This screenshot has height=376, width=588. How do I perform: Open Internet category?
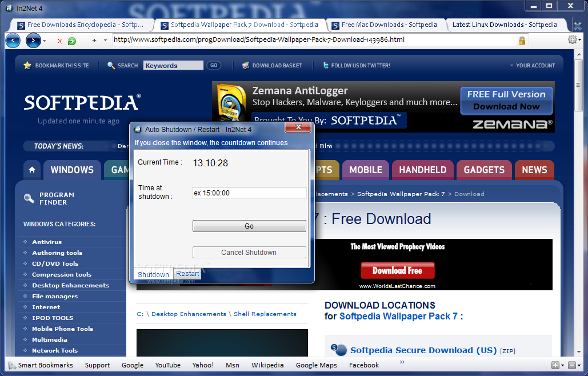coord(46,307)
